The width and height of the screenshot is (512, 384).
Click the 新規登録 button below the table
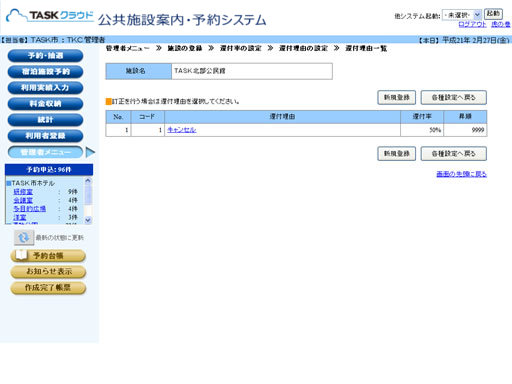(396, 154)
